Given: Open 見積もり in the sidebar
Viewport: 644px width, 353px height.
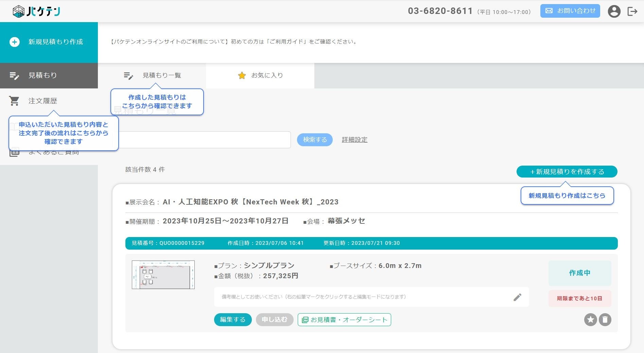Looking at the screenshot, I should 49,75.
